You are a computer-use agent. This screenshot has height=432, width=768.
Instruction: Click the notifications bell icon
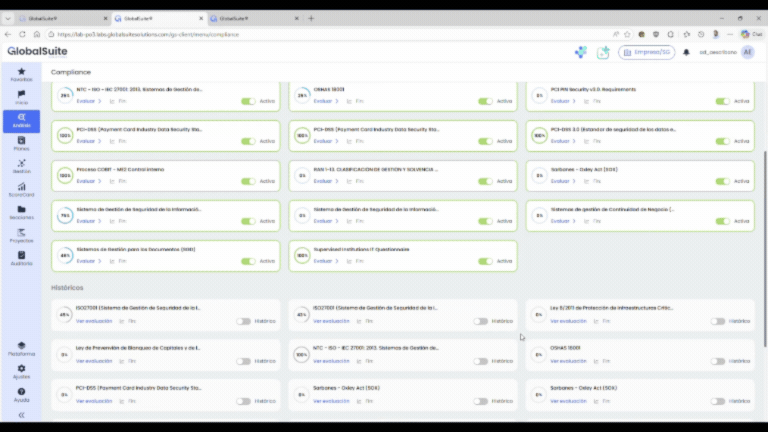[687, 52]
